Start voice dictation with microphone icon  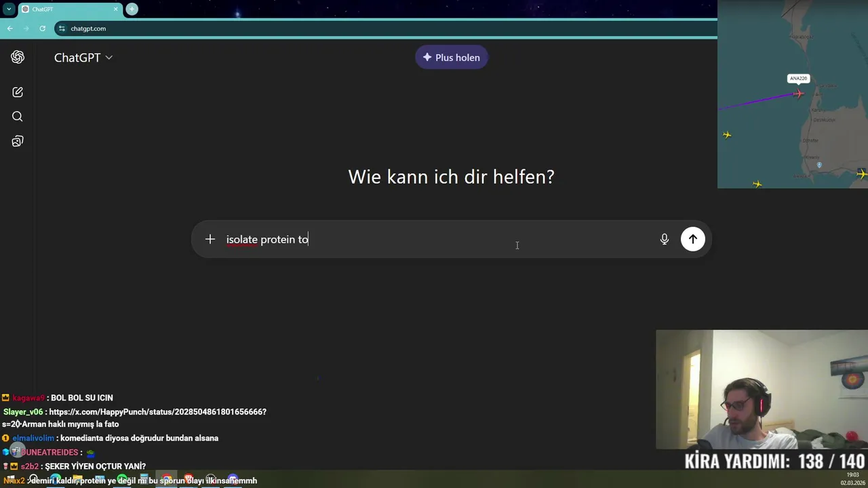pyautogui.click(x=665, y=239)
